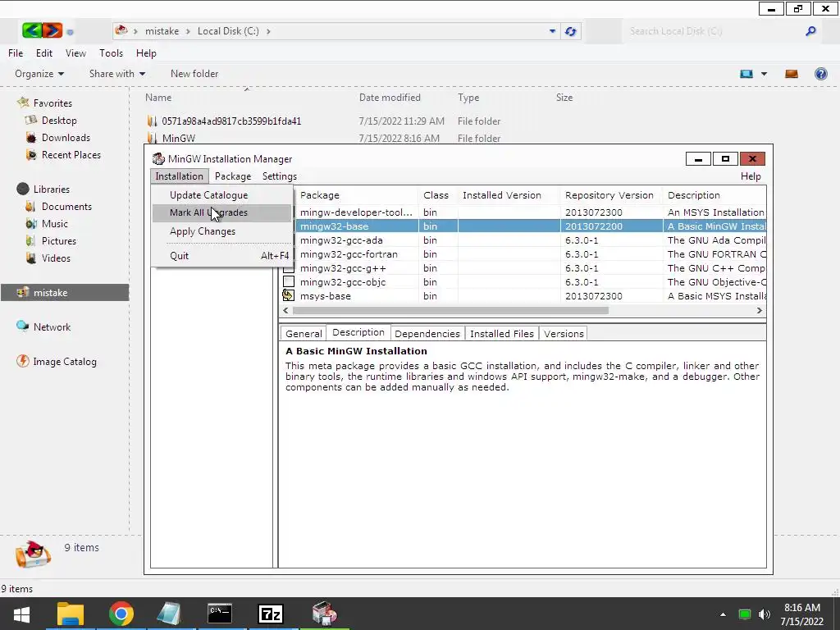Open Command Prompt from taskbar
The width and height of the screenshot is (840, 630).
point(220,614)
